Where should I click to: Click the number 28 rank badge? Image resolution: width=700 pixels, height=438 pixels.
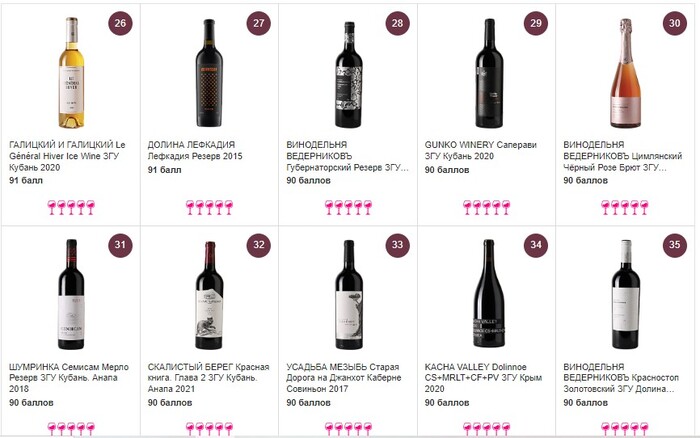398,24
